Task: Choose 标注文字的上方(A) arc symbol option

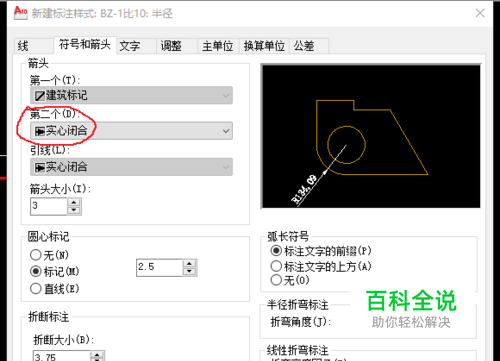Action: [321, 266]
